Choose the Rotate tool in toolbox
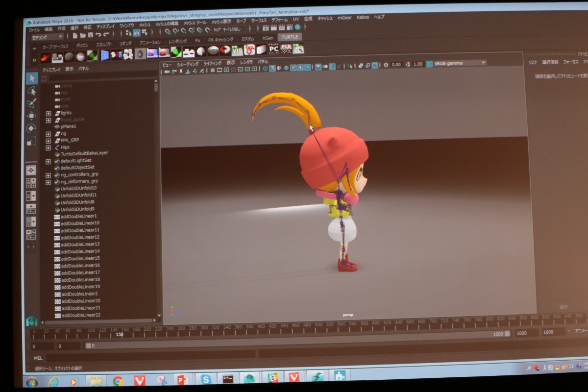Viewport: 588px width, 392px height. [x=31, y=128]
